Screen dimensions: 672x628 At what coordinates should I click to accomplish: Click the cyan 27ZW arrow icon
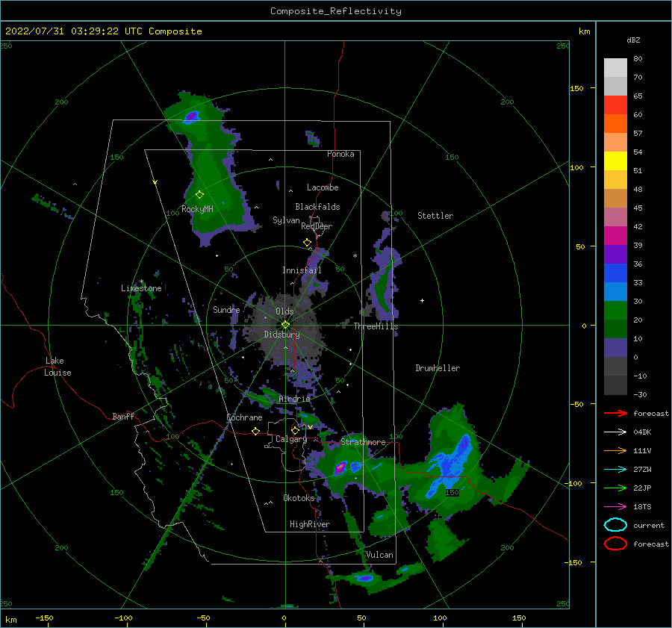[x=615, y=470]
